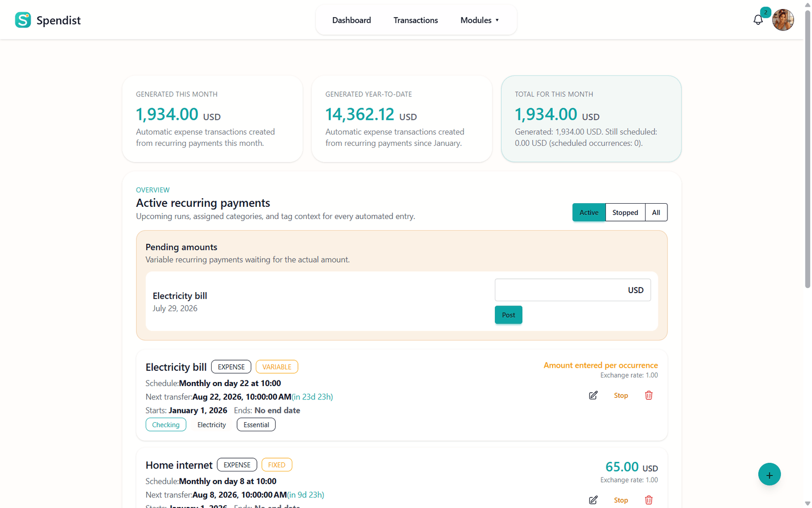This screenshot has height=508, width=812.
Task: Open the notifications bell
Action: (x=758, y=20)
